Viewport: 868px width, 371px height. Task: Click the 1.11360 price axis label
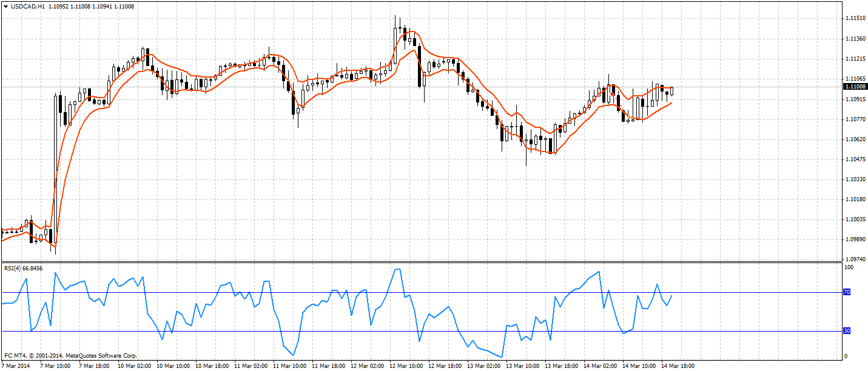click(855, 39)
